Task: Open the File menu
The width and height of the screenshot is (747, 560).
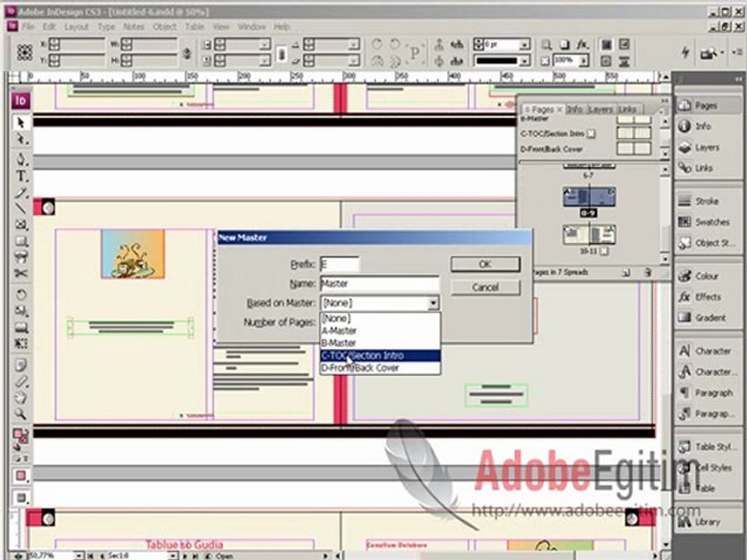Action: pyautogui.click(x=28, y=26)
